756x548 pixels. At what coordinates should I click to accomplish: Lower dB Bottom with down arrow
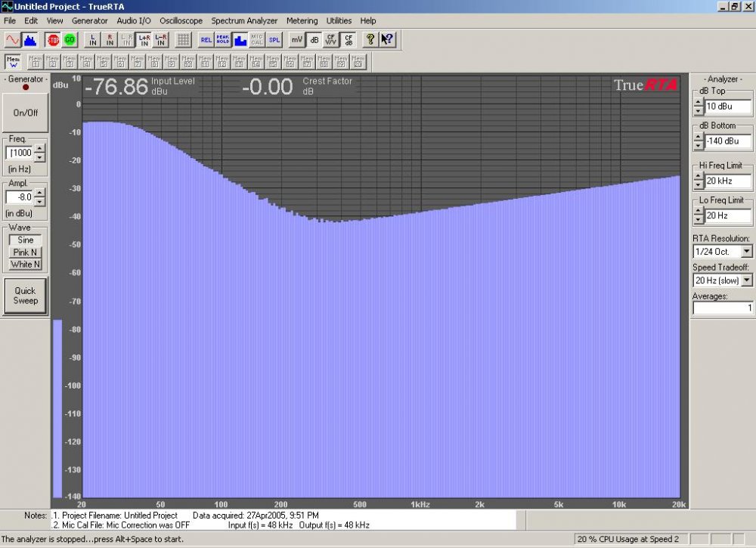(699, 146)
